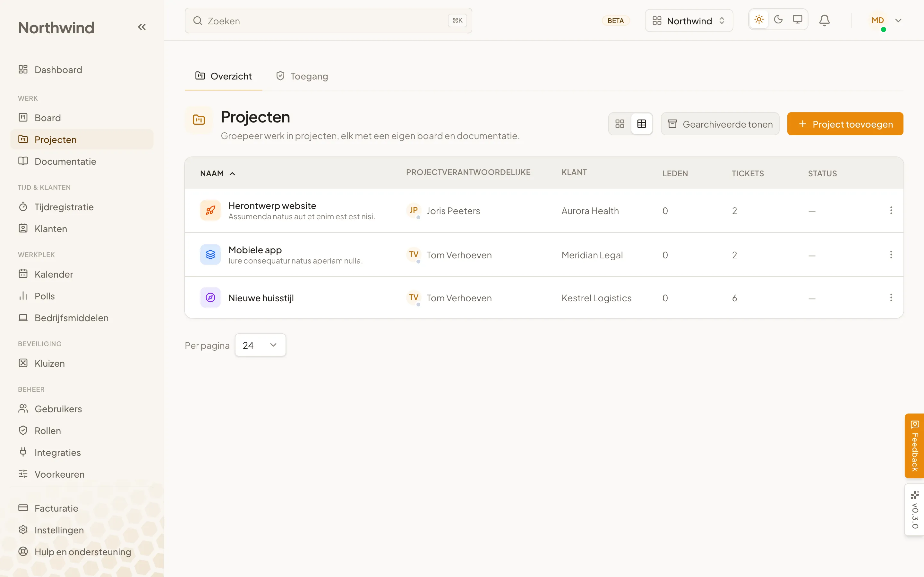Select system theme monitor toggle

click(797, 20)
